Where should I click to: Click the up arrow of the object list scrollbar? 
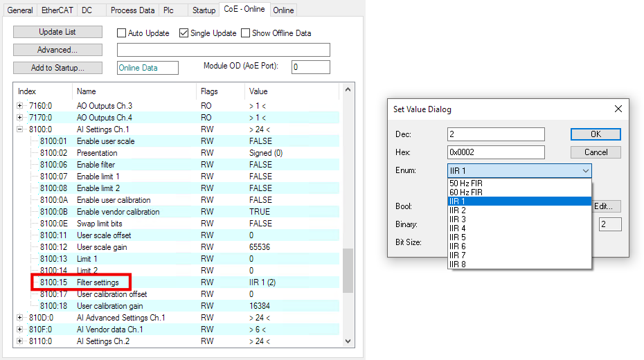pos(348,89)
